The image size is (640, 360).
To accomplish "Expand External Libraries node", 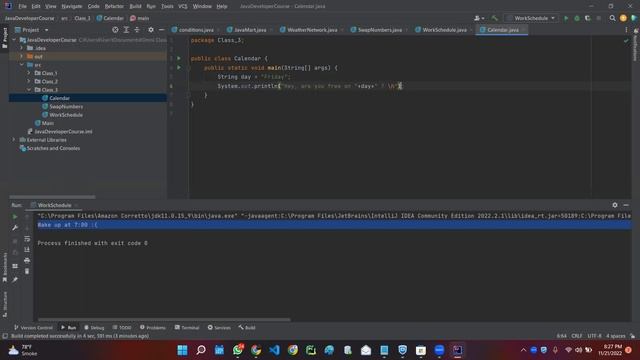I will click(14, 140).
